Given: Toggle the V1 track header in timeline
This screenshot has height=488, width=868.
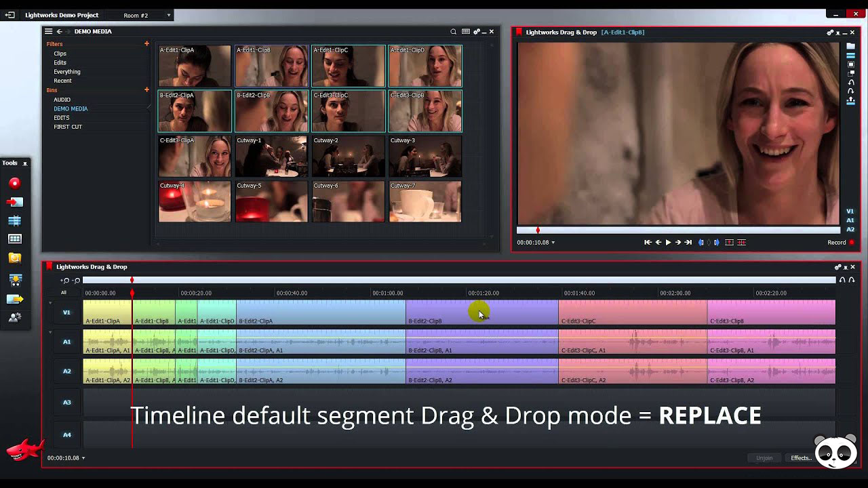Looking at the screenshot, I should (66, 312).
